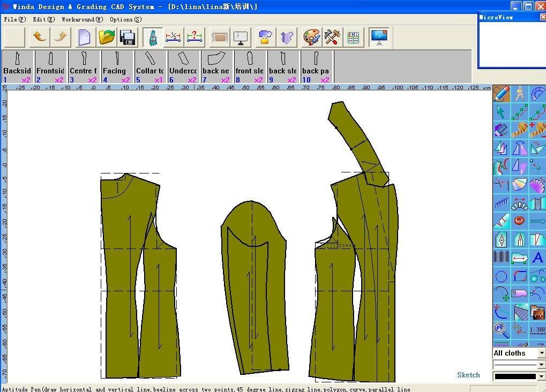
Task: Select the magnifying glass zoom tool
Action: (x=502, y=330)
